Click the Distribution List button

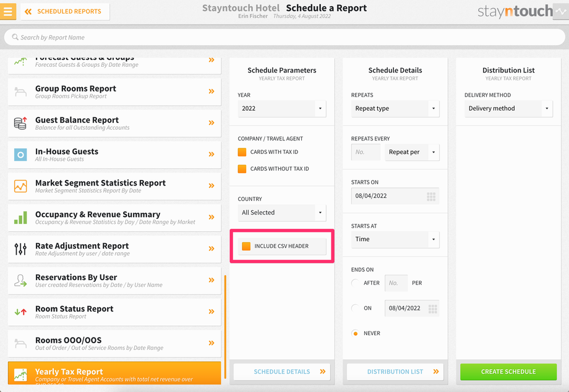[395, 372]
